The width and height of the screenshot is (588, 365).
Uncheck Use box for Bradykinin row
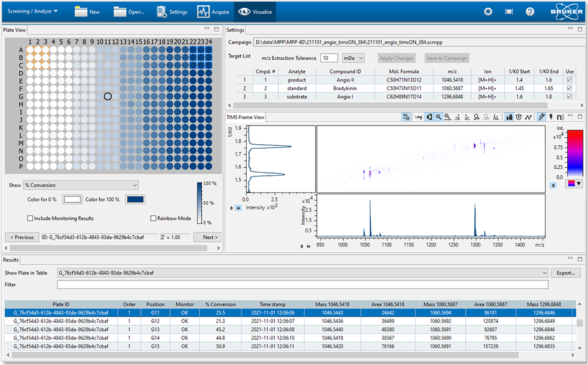(x=570, y=88)
